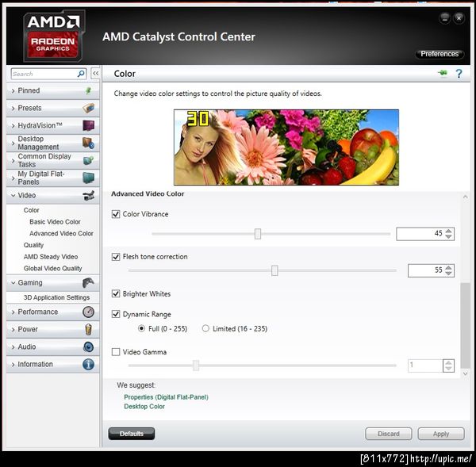Click the Apply button
The image size is (476, 467).
pos(441,434)
